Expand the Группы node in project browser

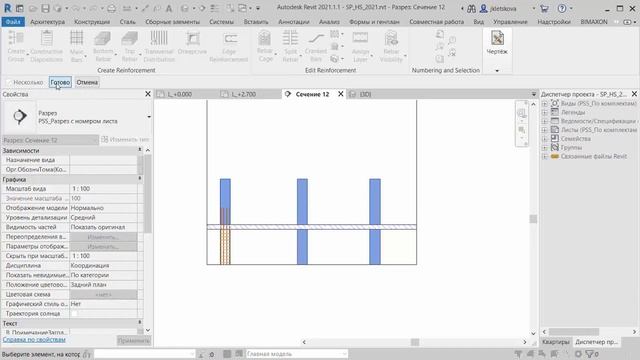coord(544,148)
